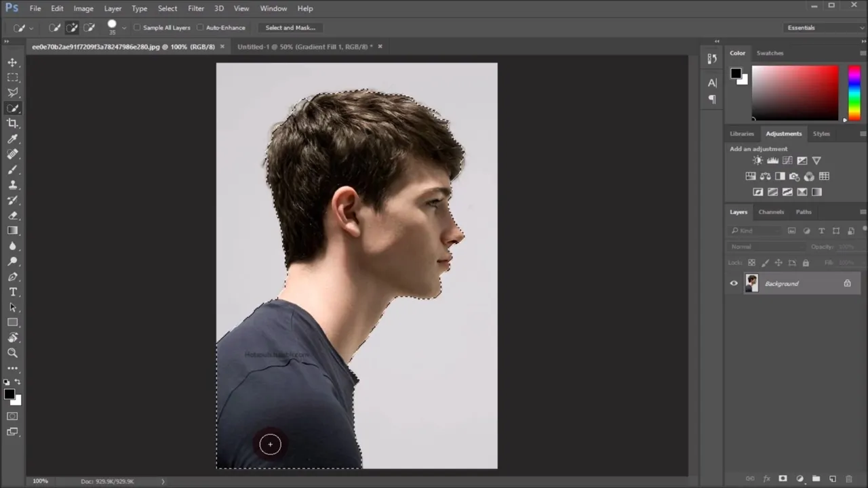
Task: Open the Filter menu
Action: (x=196, y=8)
